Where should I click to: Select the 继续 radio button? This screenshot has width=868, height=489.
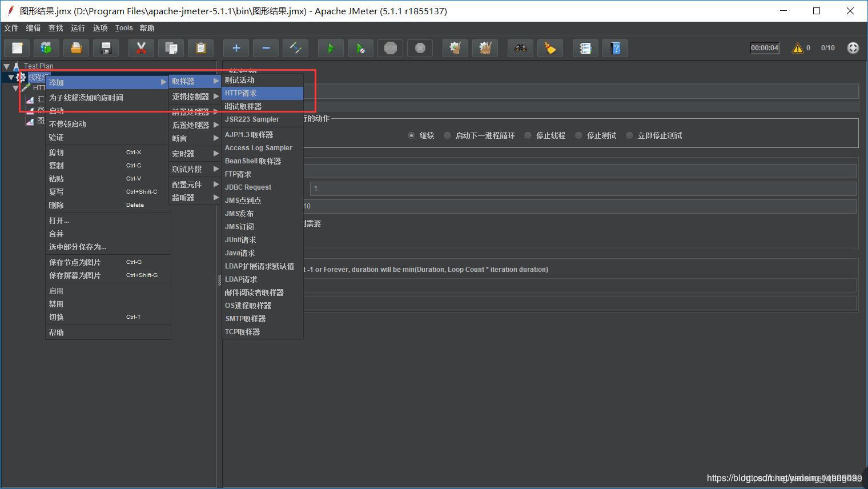[x=411, y=135]
